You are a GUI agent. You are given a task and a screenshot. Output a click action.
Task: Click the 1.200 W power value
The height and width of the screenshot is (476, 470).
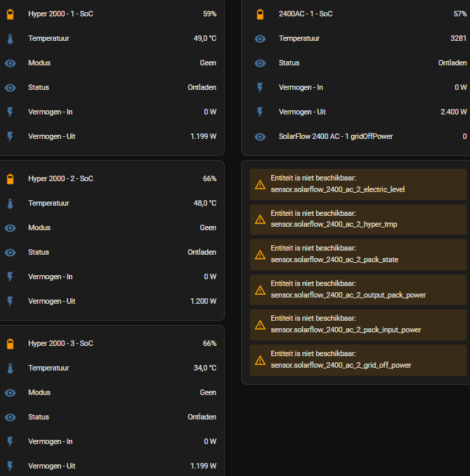point(203,302)
